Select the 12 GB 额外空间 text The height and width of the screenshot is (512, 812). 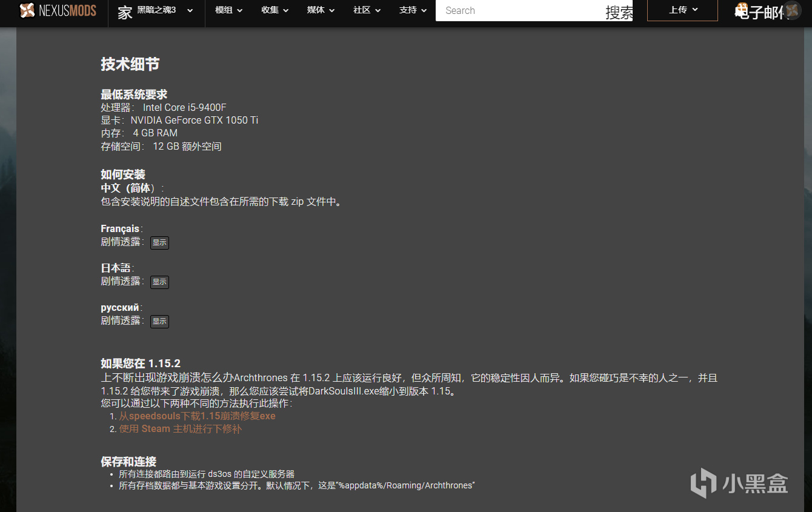click(187, 146)
